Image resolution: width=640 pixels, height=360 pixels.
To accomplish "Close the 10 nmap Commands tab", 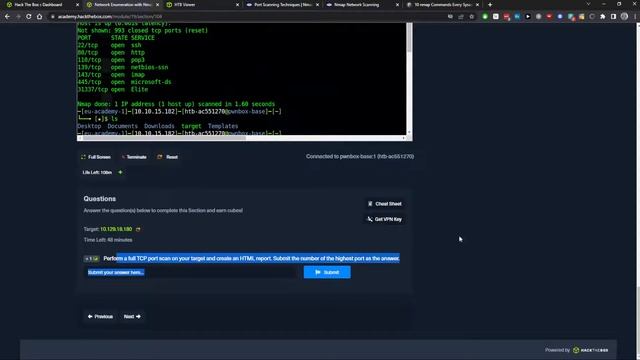I will pos(478,4).
